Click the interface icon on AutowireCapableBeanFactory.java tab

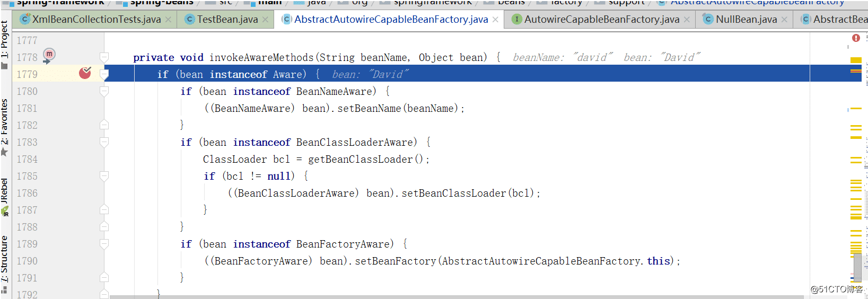[516, 20]
